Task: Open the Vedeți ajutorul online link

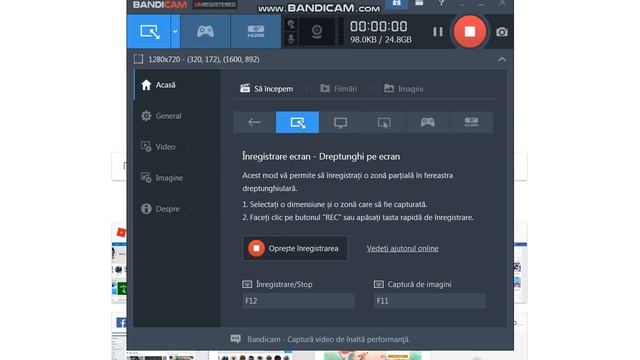Action: point(402,248)
